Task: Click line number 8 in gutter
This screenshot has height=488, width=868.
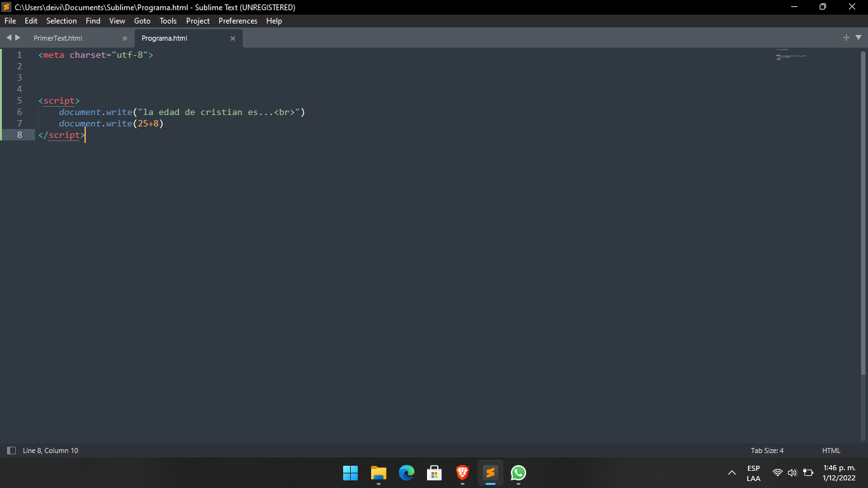Action: (20, 135)
